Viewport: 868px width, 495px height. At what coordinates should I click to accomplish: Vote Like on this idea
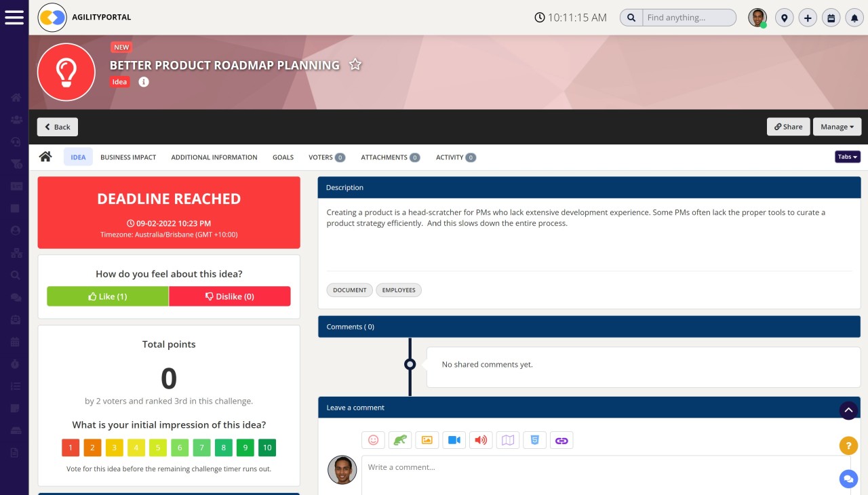coord(107,296)
